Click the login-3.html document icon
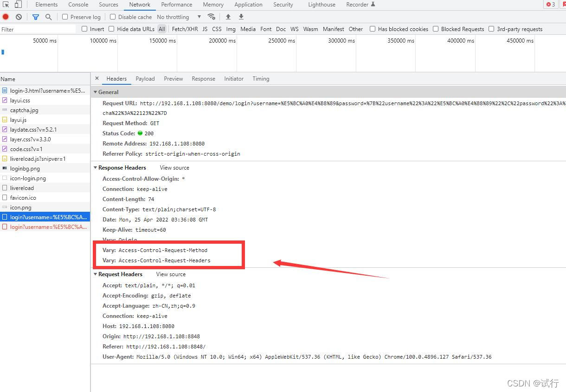This screenshot has height=392, width=566. 5,90
